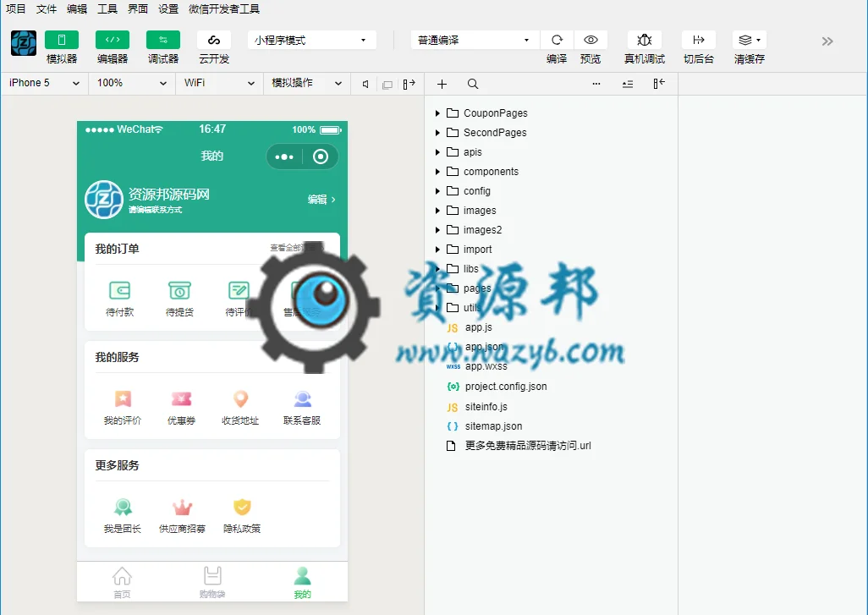
Task: Open the 工具 menu
Action: [107, 8]
